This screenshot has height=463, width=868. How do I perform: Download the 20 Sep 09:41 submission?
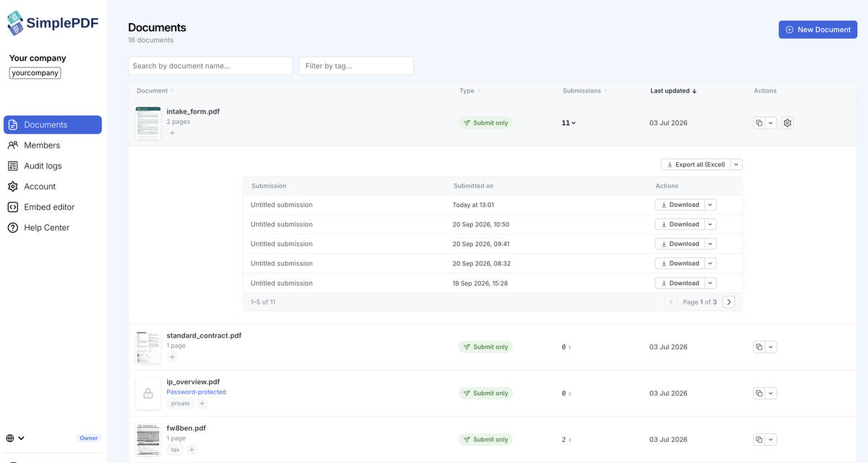coord(680,244)
